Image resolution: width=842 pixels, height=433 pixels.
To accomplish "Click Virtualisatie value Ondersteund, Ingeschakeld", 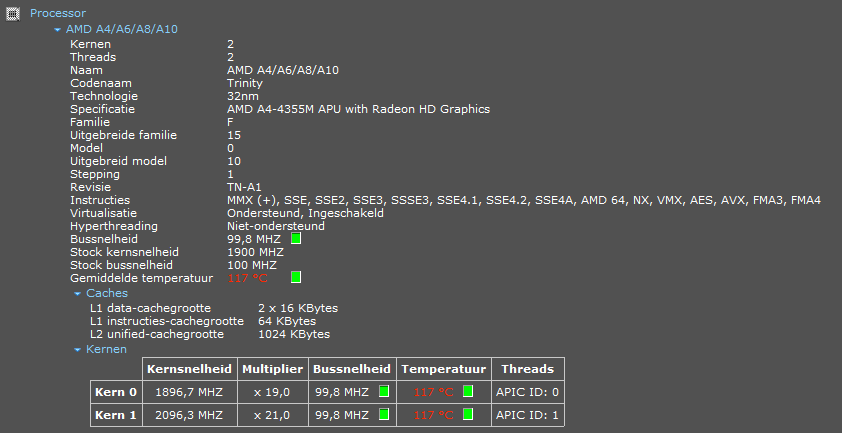I will pyautogui.click(x=306, y=213).
